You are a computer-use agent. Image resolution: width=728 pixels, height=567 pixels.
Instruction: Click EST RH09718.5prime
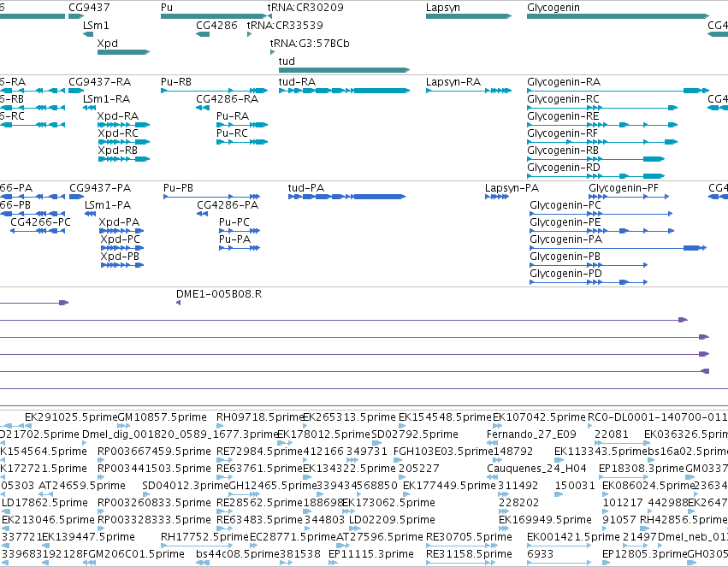click(260, 417)
